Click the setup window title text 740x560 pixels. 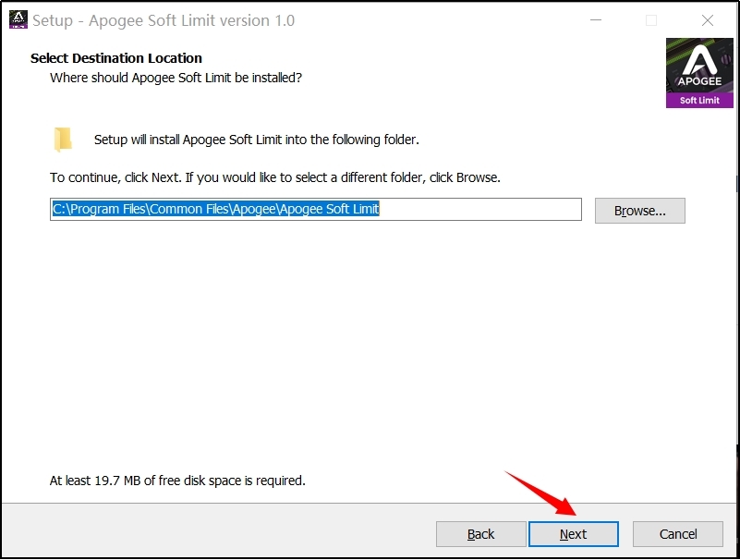coord(164,20)
